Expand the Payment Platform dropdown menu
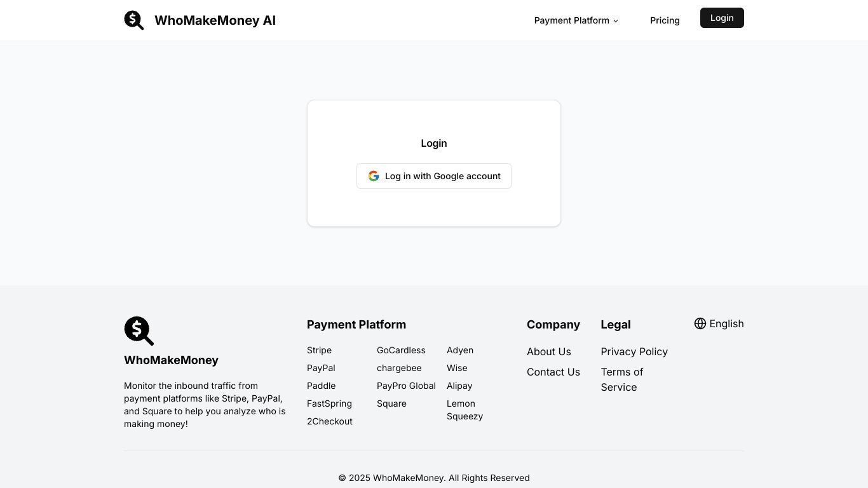The width and height of the screenshot is (868, 488). click(x=576, y=20)
